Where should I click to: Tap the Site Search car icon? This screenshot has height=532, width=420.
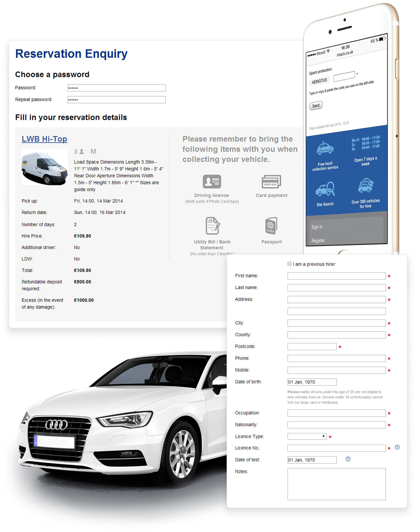pyautogui.click(x=325, y=190)
